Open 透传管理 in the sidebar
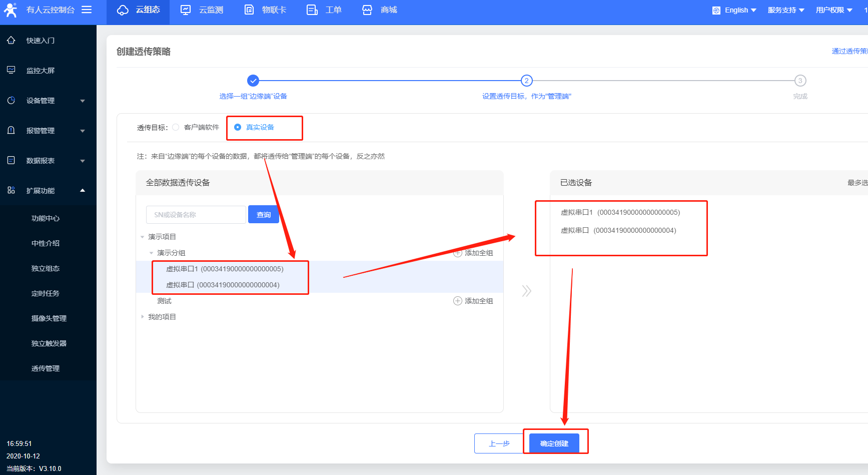Viewport: 868px width, 475px height. point(46,368)
